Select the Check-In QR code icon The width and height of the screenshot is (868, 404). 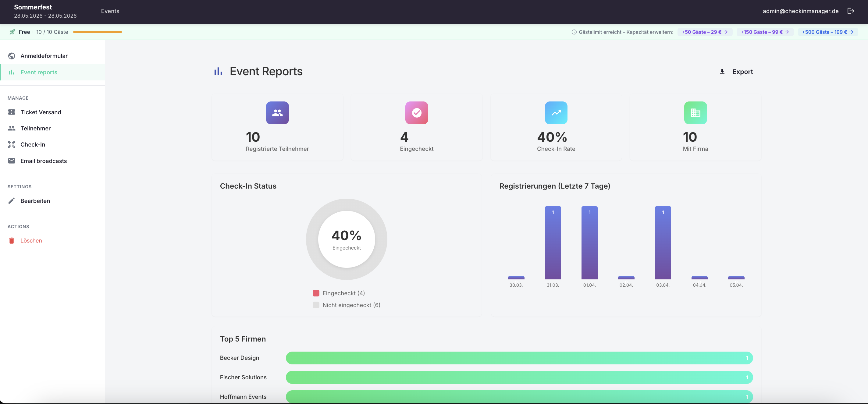[12, 144]
